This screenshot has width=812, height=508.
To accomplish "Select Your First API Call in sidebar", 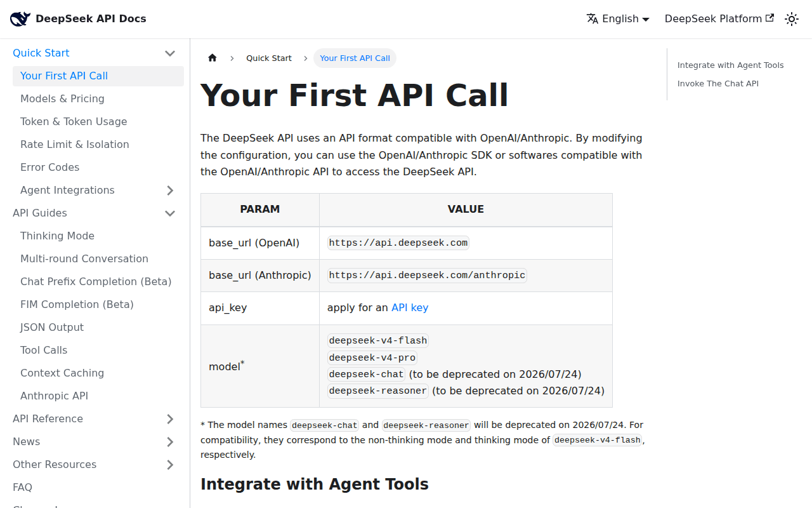I will 98,76.
